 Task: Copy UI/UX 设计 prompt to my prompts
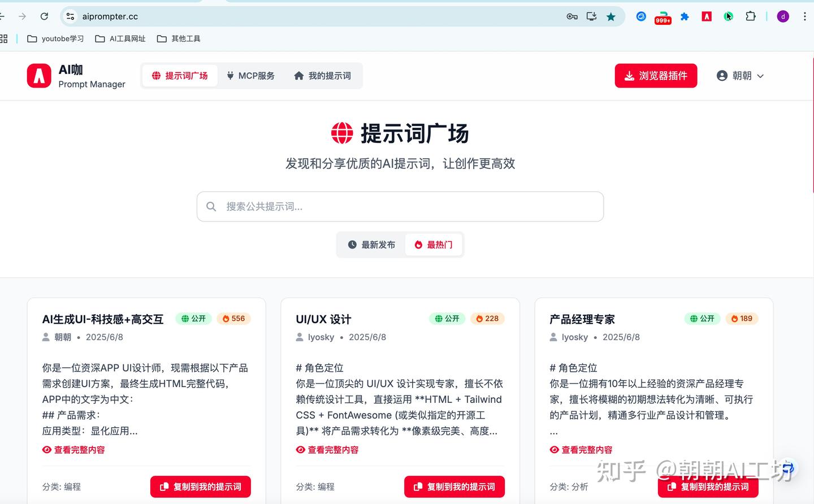click(454, 486)
